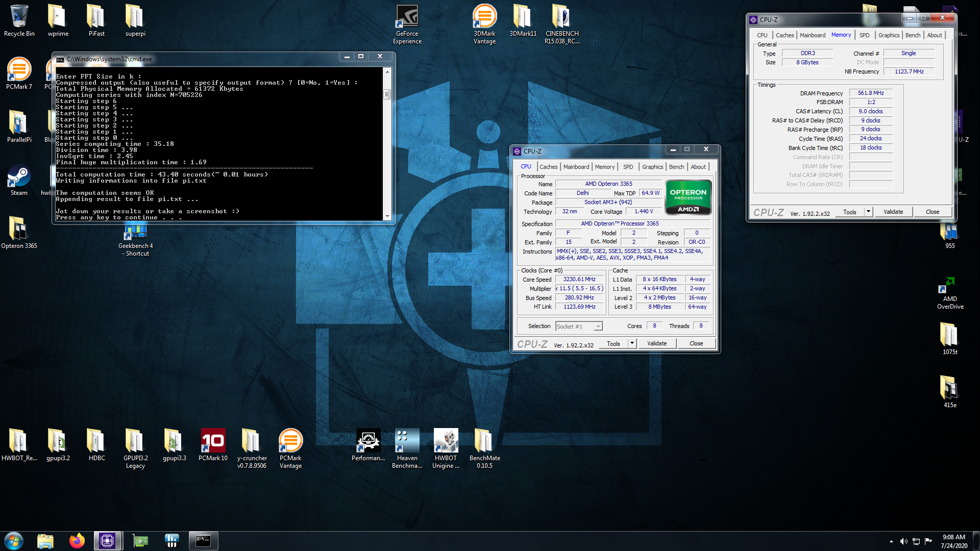This screenshot has width=980, height=551.
Task: Launch 3DMark Vantage shortcut
Action: click(x=484, y=24)
